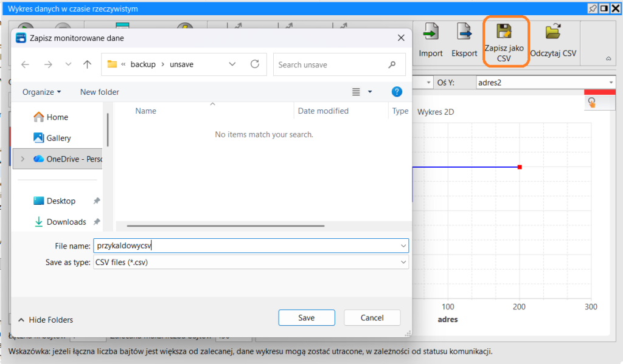Viewport: 623px width, 364px height.
Task: Sort by the Name column header
Action: click(146, 111)
